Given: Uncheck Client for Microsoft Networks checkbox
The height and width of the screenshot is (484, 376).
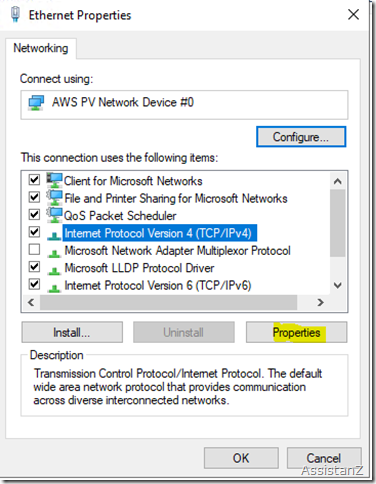Looking at the screenshot, I should [x=34, y=180].
